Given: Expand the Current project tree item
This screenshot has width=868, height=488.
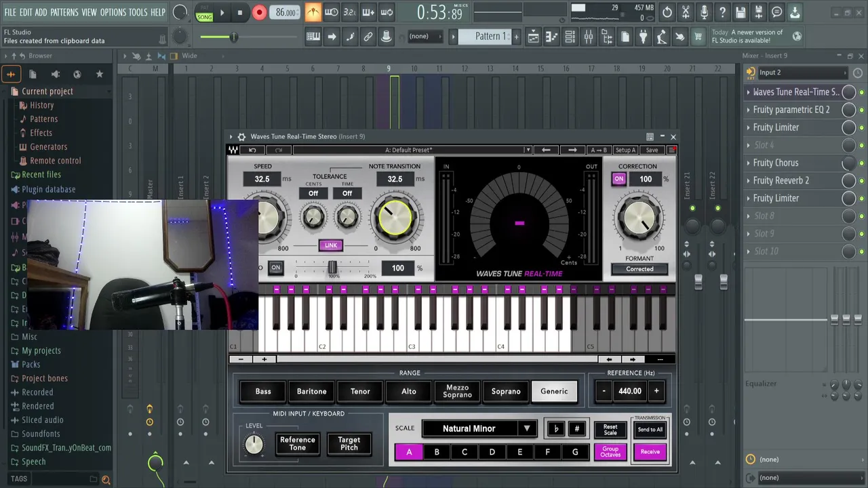Looking at the screenshot, I should pyautogui.click(x=47, y=91).
